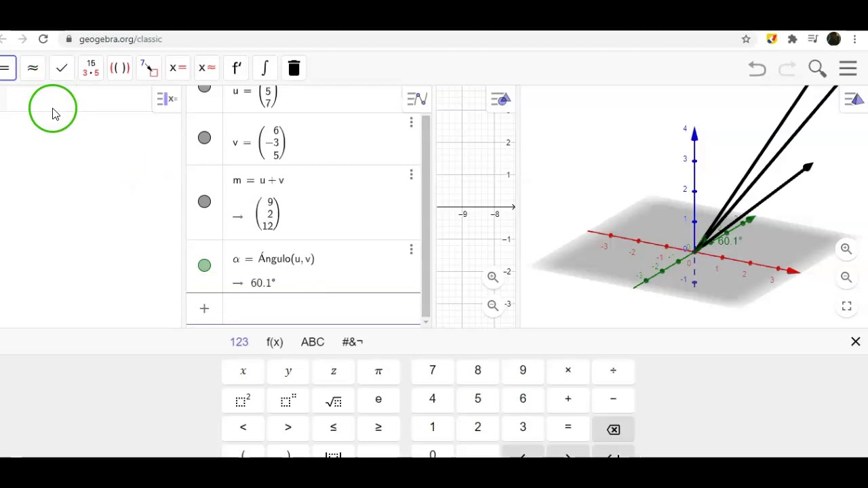
Task: Select the Substitute tool icon
Action: pos(149,68)
